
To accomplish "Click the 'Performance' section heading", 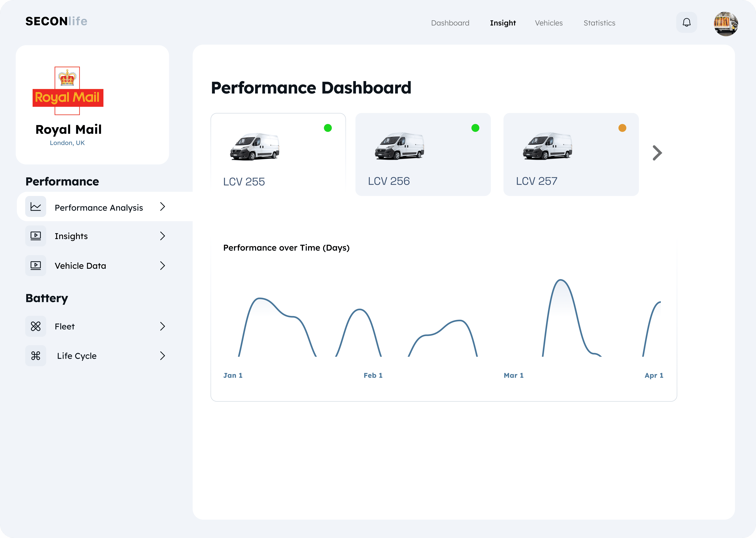I will point(62,182).
